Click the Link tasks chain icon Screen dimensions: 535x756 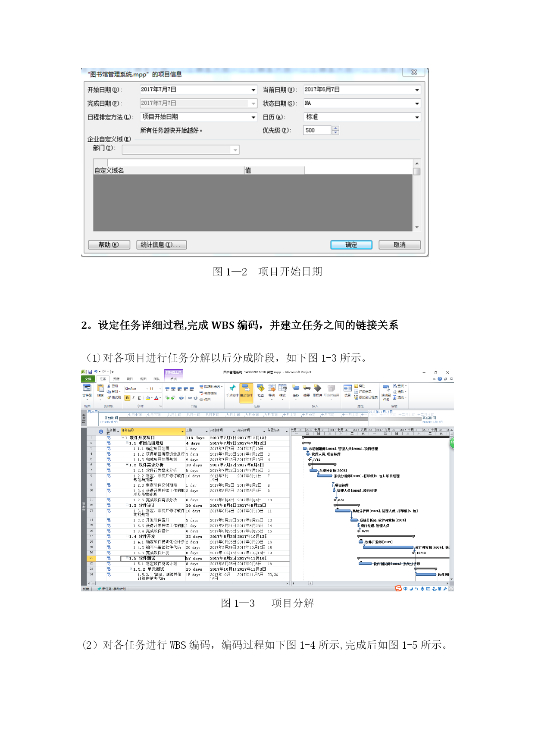point(190,398)
